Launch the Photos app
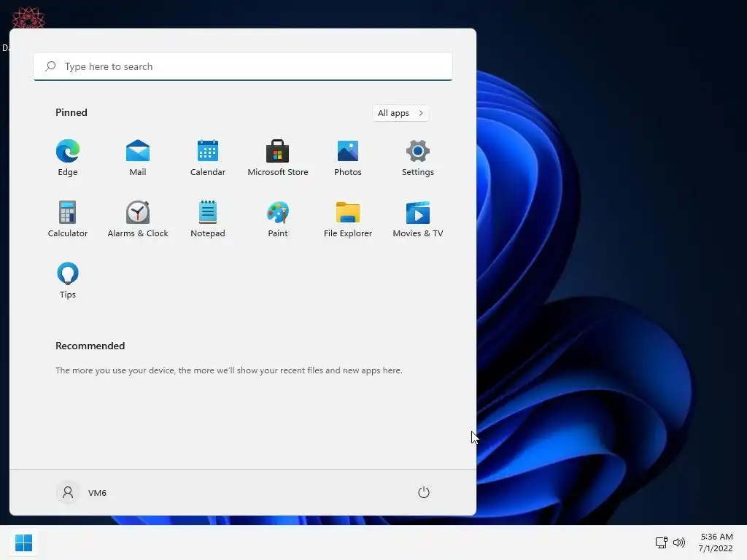This screenshot has height=560, width=747. pyautogui.click(x=348, y=158)
